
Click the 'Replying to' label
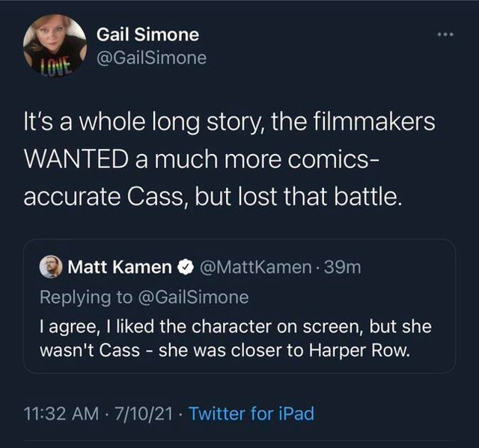(x=87, y=297)
